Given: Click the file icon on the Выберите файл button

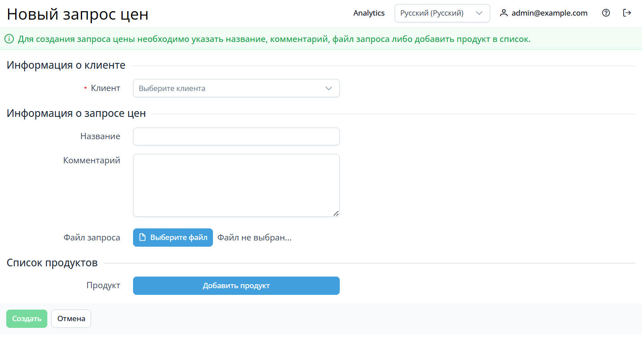Looking at the screenshot, I should pyautogui.click(x=143, y=237).
